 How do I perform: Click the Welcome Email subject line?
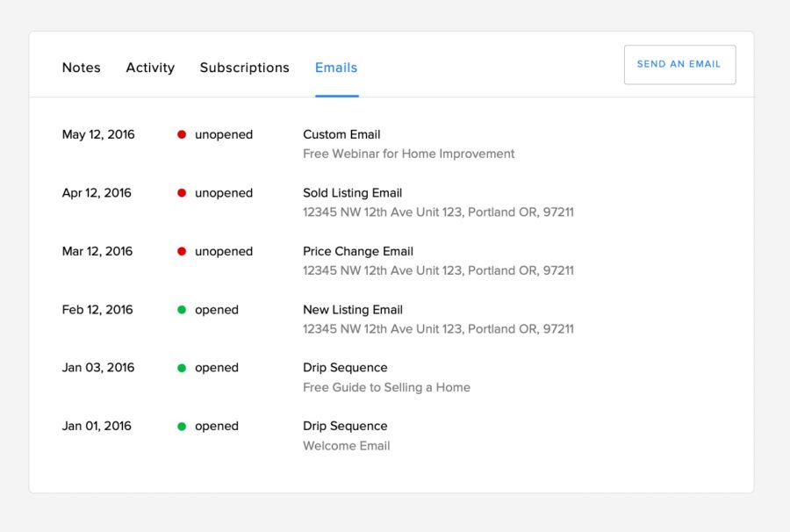click(x=346, y=446)
